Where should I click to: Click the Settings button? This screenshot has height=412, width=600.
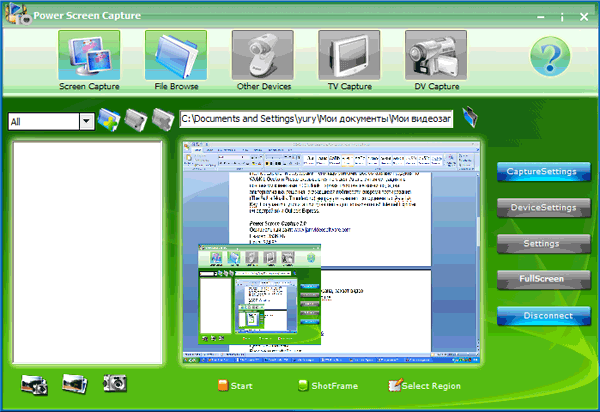point(544,244)
